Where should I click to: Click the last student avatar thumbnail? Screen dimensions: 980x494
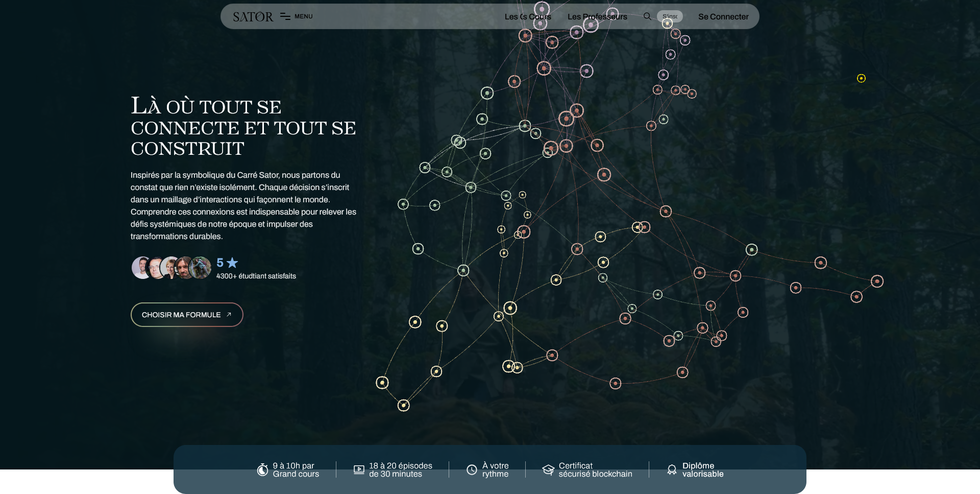201,268
